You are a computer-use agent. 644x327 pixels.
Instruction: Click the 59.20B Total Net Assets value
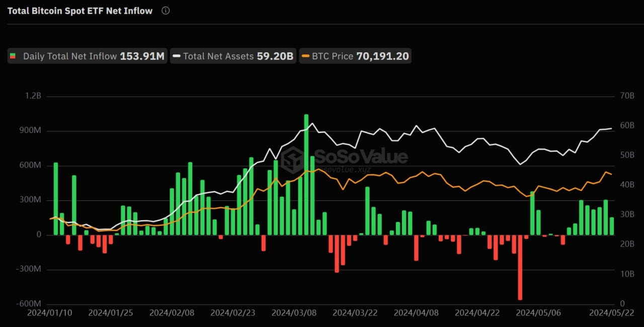(x=274, y=56)
